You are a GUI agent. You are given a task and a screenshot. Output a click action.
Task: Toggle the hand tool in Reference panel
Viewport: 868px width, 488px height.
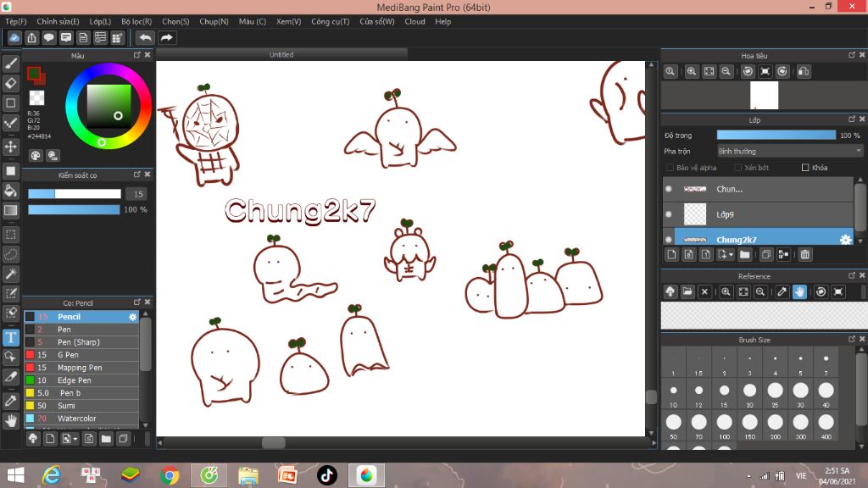pos(799,291)
